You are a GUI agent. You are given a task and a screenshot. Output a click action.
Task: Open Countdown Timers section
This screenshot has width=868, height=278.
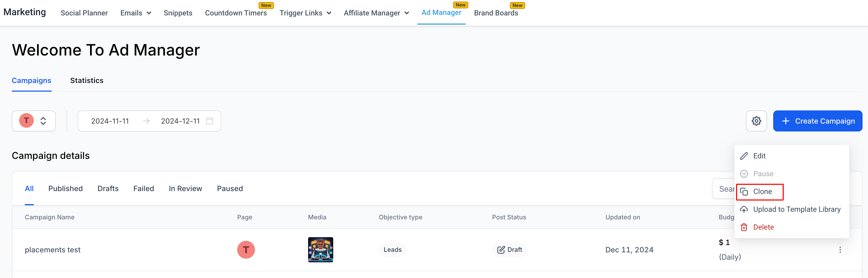(236, 13)
